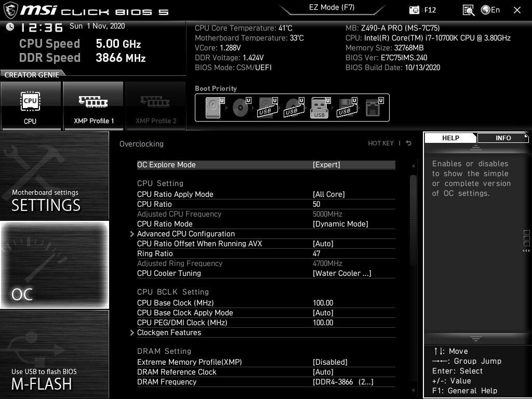Open the SETTINGS motherboard section
The image size is (532, 399).
(x=54, y=176)
